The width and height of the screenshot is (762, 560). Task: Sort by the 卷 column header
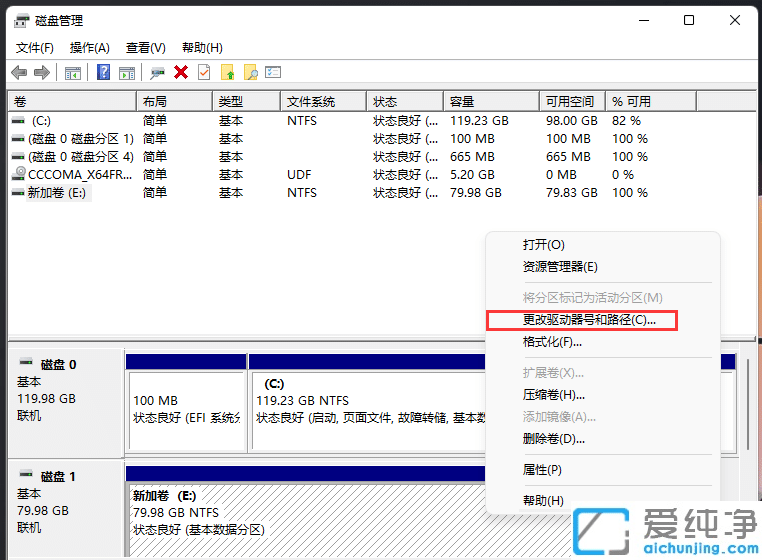pyautogui.click(x=72, y=102)
